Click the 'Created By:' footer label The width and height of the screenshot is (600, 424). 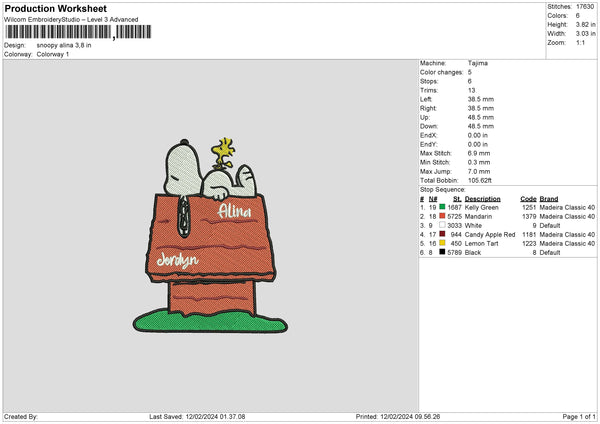point(21,417)
